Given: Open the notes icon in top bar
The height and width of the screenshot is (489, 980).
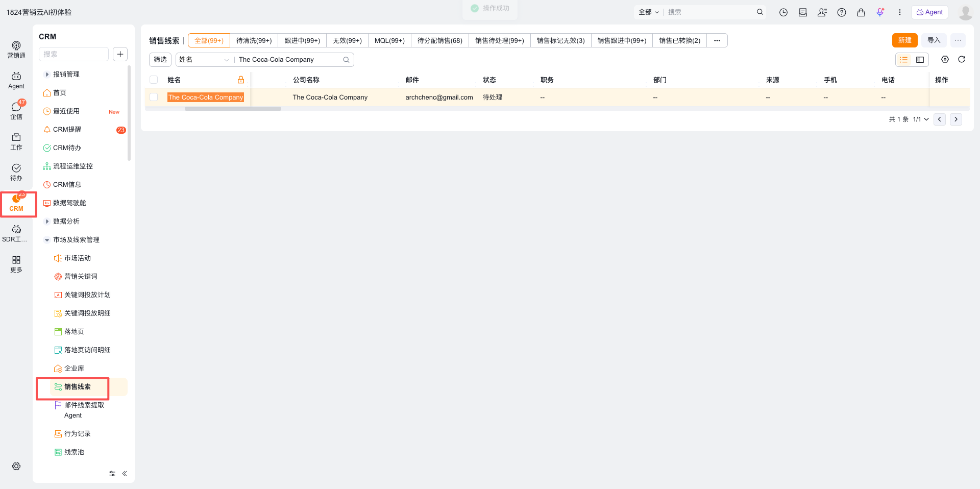Looking at the screenshot, I should [x=803, y=12].
